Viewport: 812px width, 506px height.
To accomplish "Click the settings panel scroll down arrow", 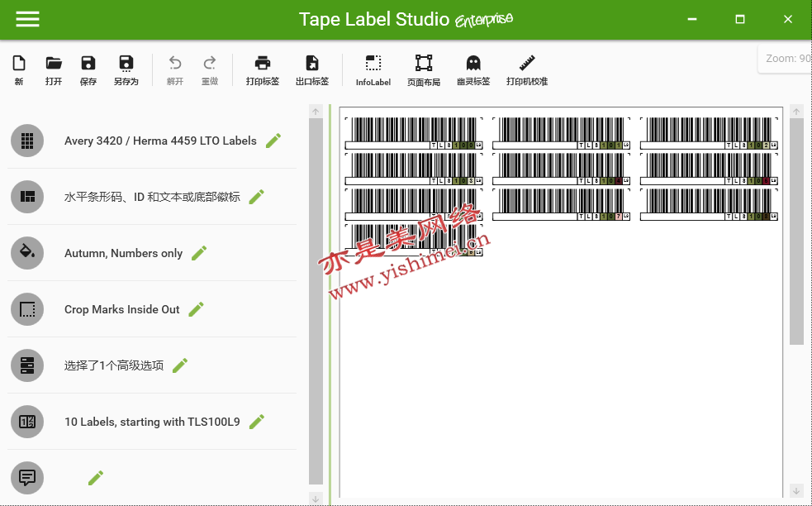I will pos(316,499).
